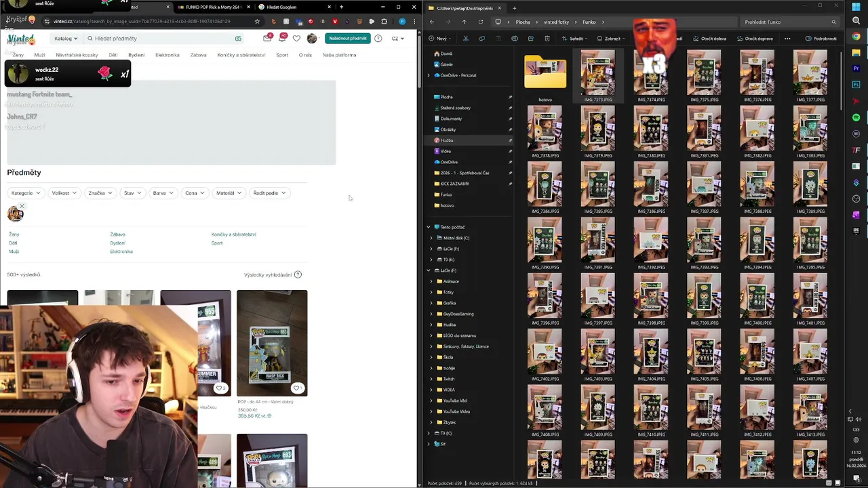This screenshot has width=868, height=488.
Task: Open Řadit podle sort dropdown
Action: point(270,193)
